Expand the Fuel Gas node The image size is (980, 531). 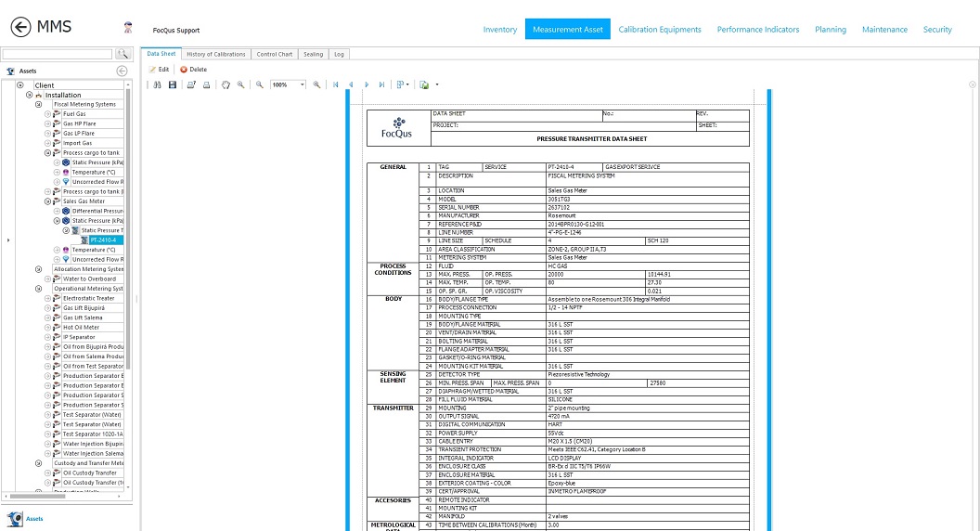pyautogui.click(x=47, y=114)
